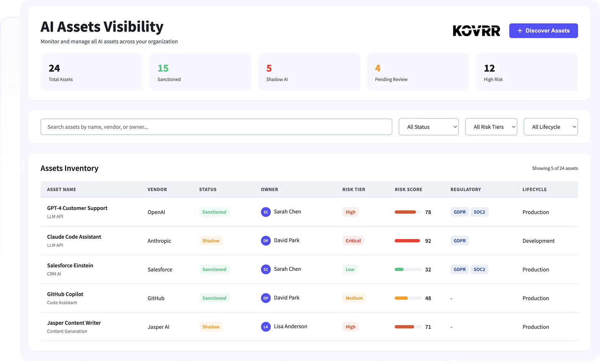This screenshot has height=364, width=600.
Task: Click the Critical risk tier badge
Action: point(353,241)
